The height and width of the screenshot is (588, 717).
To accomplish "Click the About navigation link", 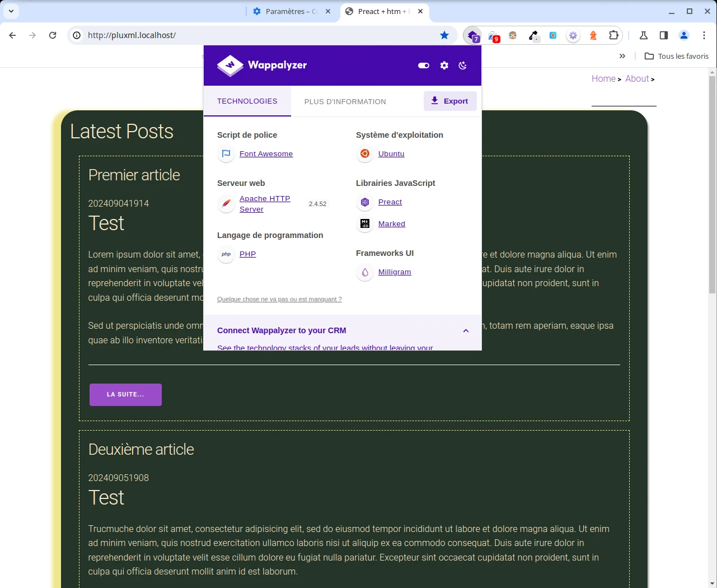I will [637, 78].
